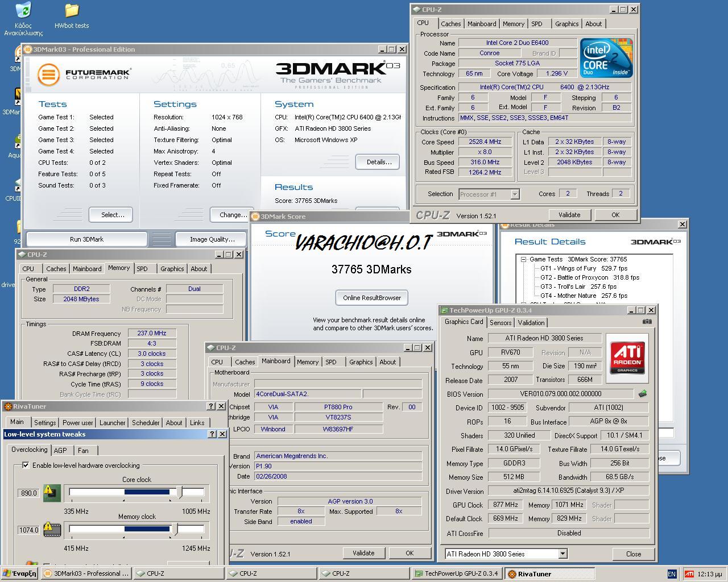728x582 pixels.
Task: Click the GPU-Z camera screenshot icon
Action: 647,322
